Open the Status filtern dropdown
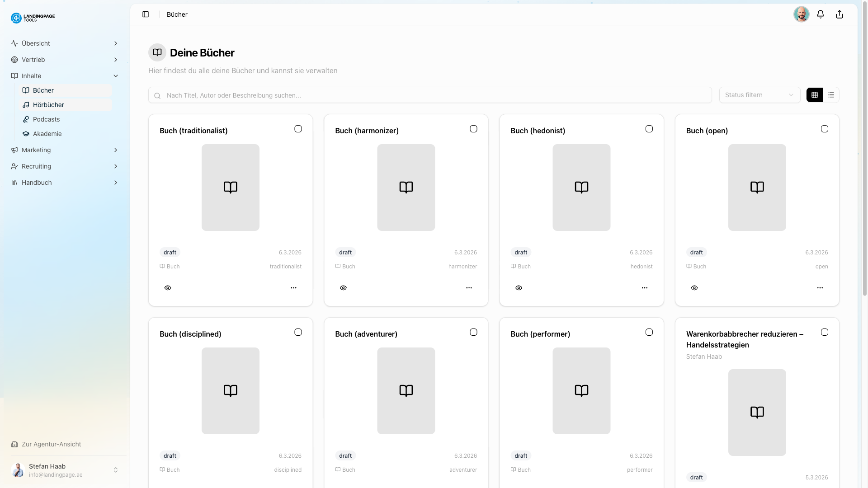The height and width of the screenshot is (488, 868). (x=759, y=95)
